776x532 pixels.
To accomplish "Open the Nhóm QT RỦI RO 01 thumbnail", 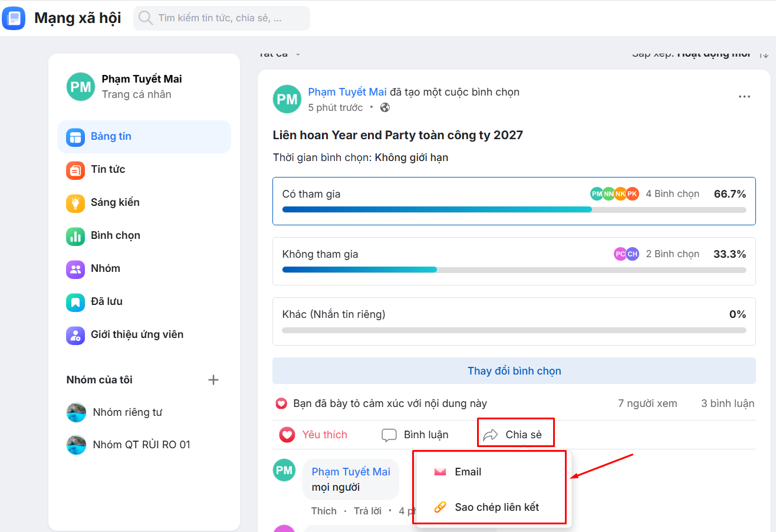I will point(77,445).
